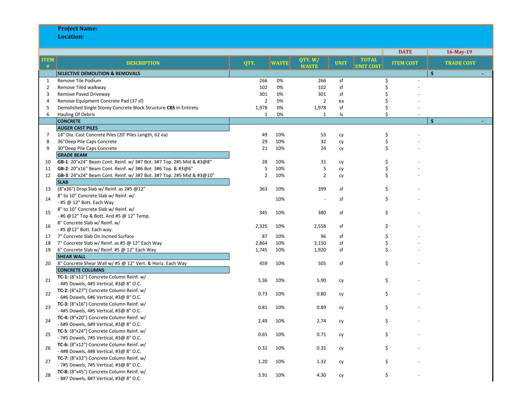
Task: Click the DATE label cell
Action: [x=405, y=52]
